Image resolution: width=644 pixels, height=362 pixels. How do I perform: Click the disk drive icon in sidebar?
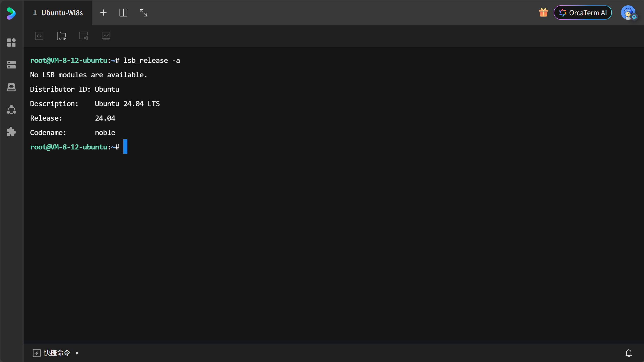[x=11, y=87]
